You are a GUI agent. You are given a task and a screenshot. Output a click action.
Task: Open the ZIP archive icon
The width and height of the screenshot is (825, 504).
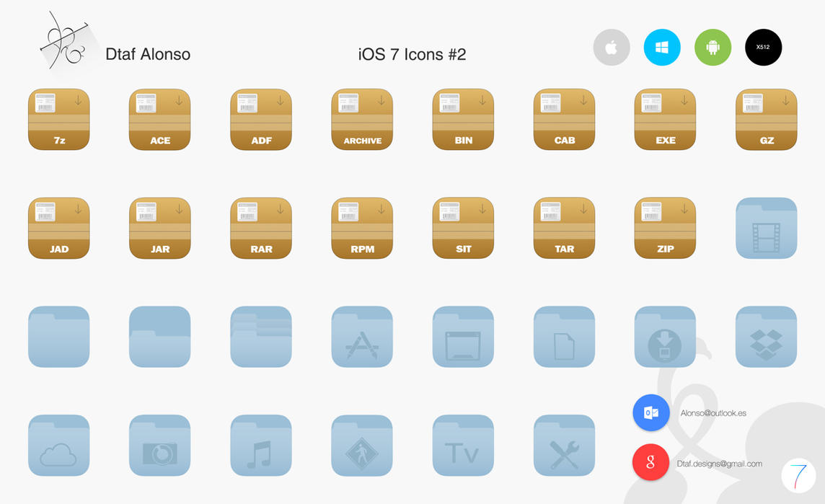pyautogui.click(x=664, y=228)
